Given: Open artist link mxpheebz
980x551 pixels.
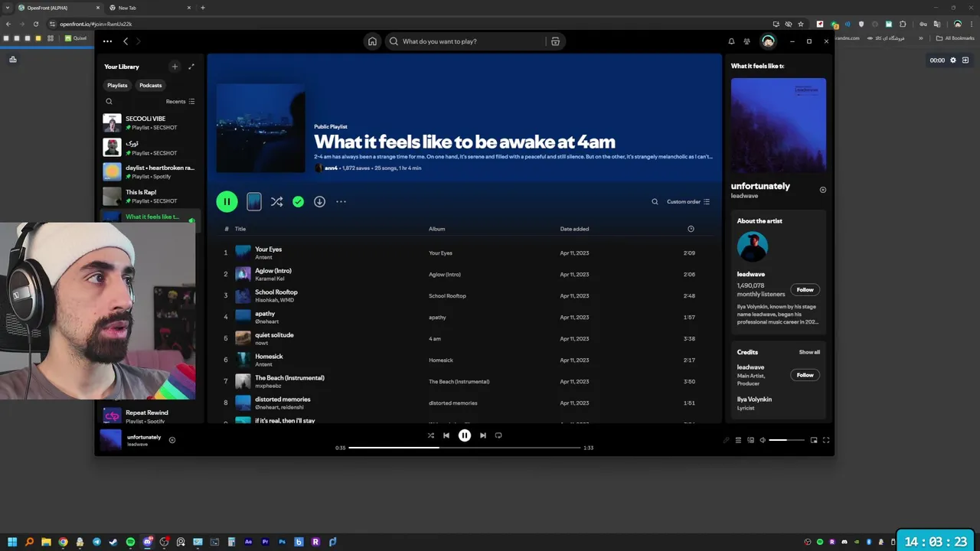Looking at the screenshot, I should tap(268, 386).
